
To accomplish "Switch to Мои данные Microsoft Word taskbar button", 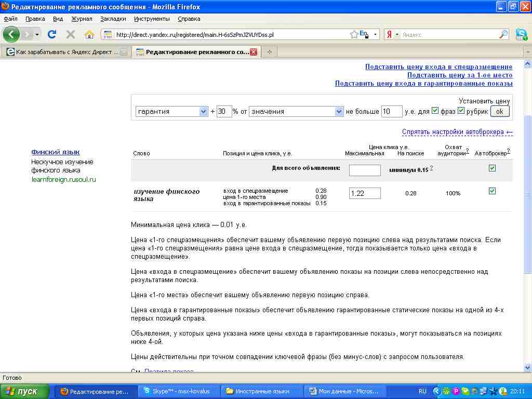I will click(345, 391).
